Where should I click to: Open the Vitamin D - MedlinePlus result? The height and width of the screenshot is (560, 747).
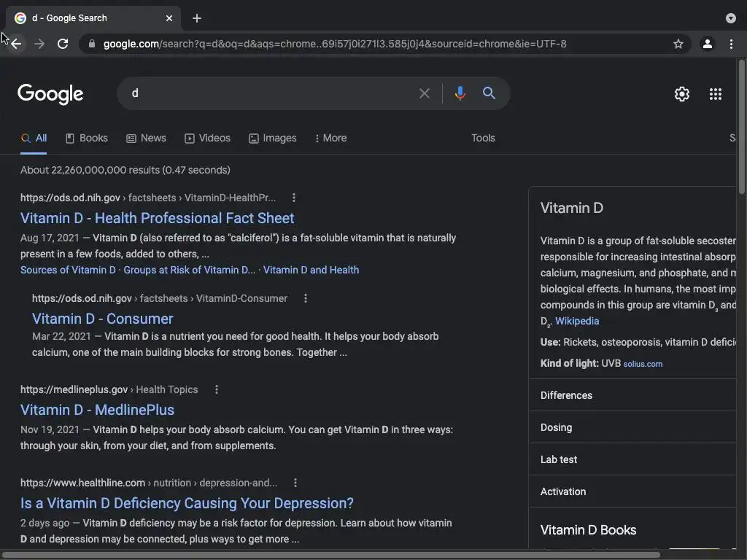[x=97, y=410]
